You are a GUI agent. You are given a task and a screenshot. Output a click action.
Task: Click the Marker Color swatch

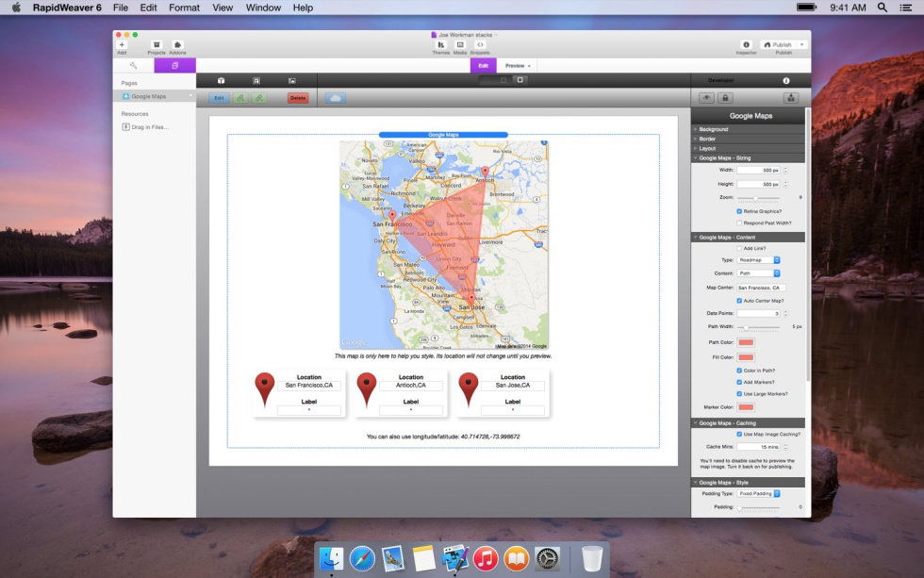pyautogui.click(x=746, y=407)
